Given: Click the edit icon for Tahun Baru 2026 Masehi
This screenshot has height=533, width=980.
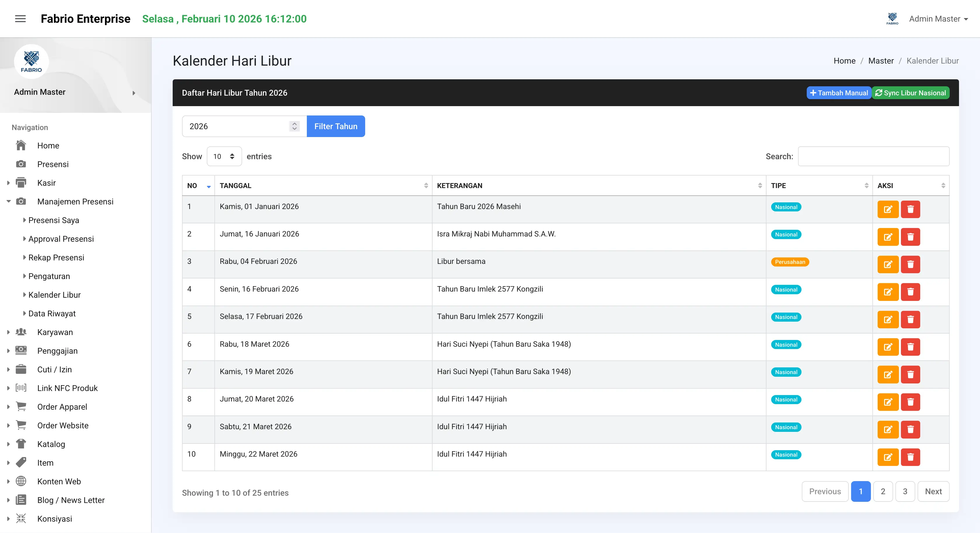Looking at the screenshot, I should pyautogui.click(x=888, y=209).
